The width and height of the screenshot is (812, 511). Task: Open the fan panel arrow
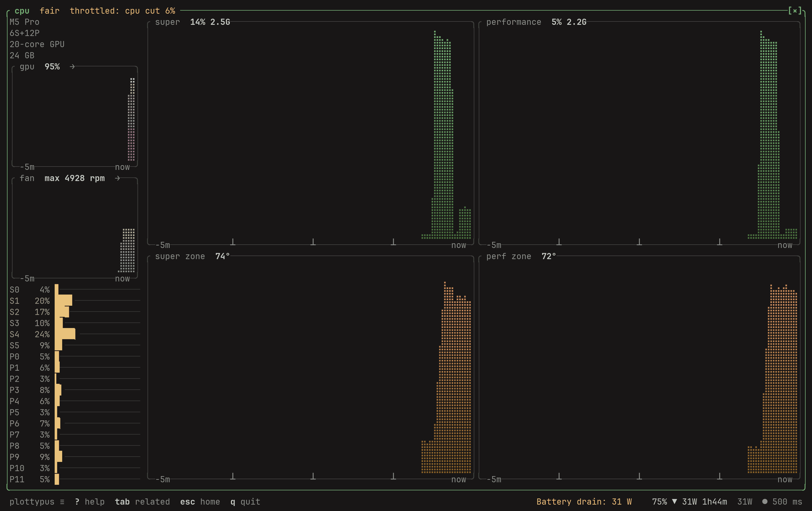click(117, 178)
